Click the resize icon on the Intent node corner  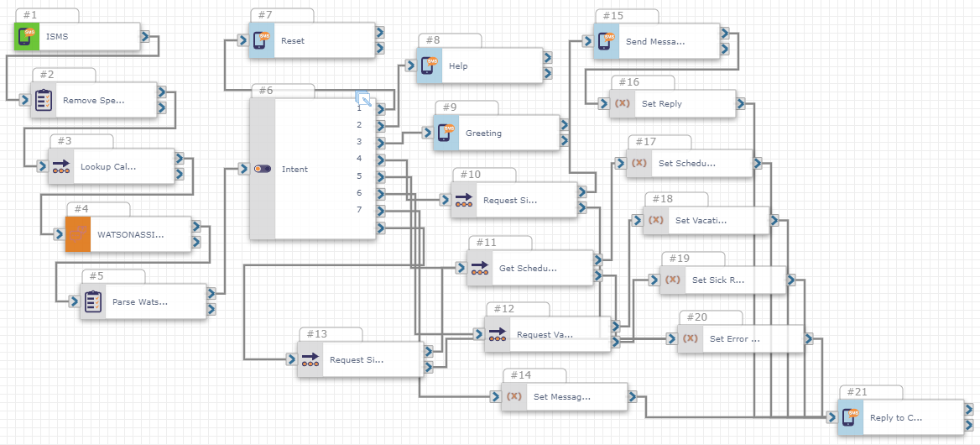pyautogui.click(x=363, y=98)
